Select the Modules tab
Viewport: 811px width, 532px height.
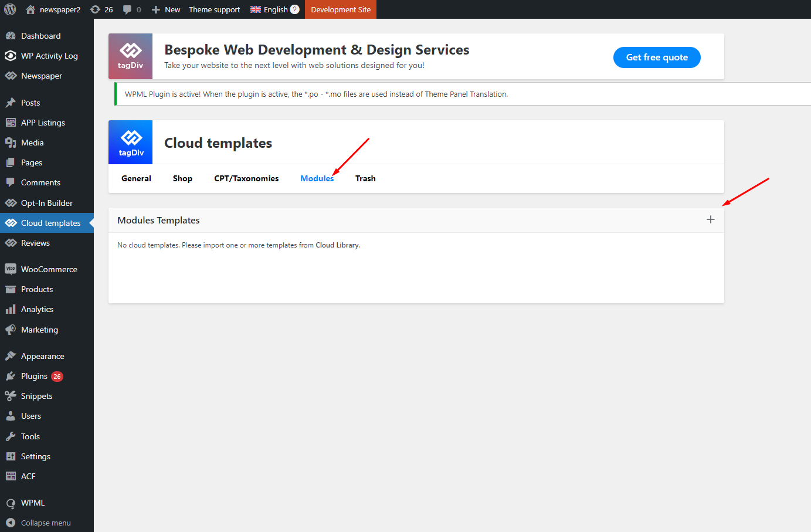[x=317, y=178]
